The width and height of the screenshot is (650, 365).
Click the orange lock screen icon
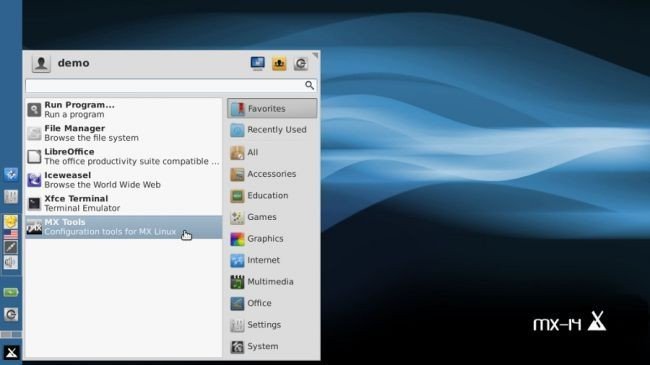(279, 63)
